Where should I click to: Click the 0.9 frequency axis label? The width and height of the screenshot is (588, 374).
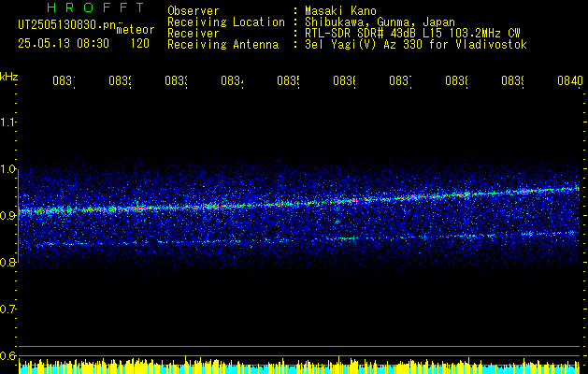8,215
